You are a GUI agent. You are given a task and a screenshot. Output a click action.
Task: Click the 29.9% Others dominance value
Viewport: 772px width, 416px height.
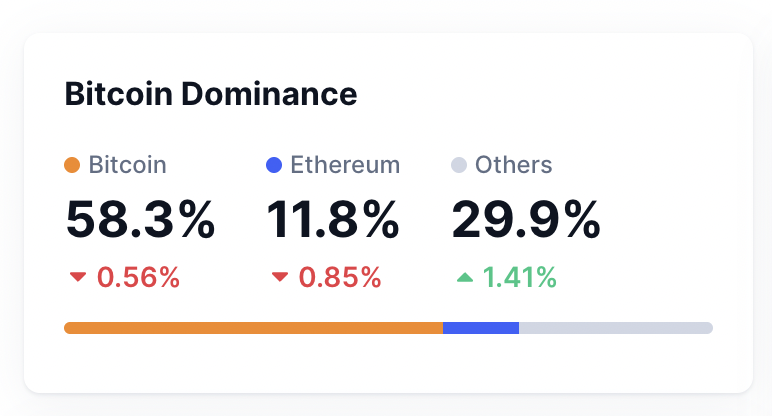[526, 219]
